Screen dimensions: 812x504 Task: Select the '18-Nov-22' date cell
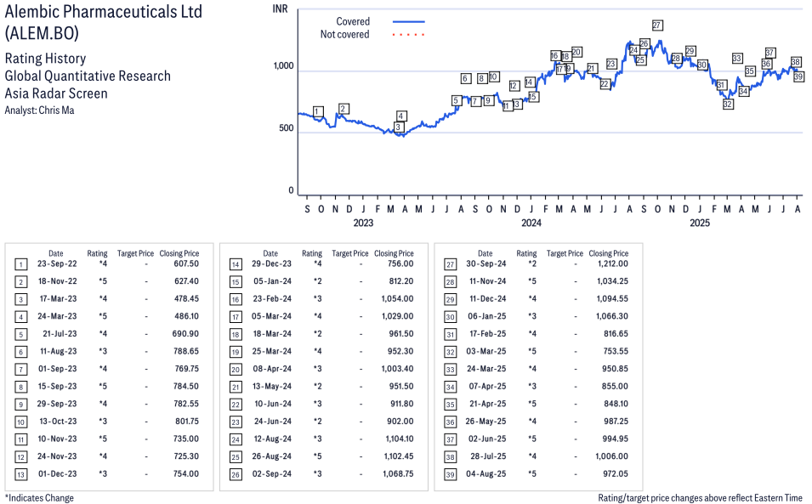tap(58, 281)
